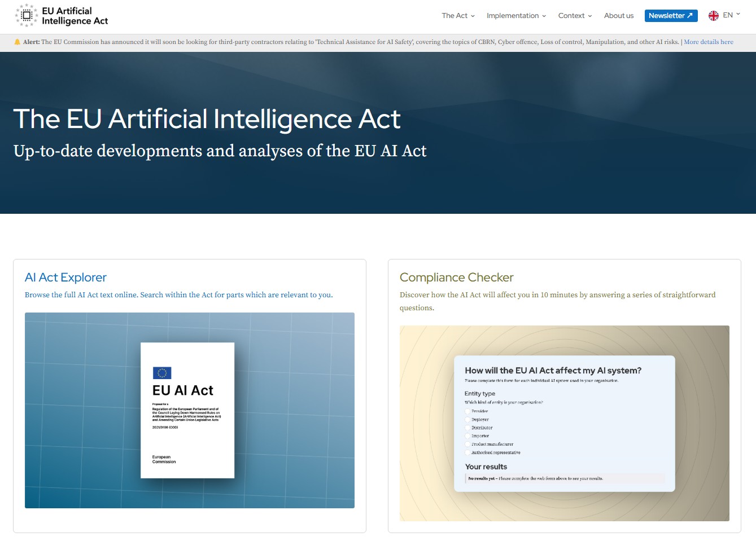Open The Act menu
Image resolution: width=756 pixels, height=541 pixels.
[458, 16]
